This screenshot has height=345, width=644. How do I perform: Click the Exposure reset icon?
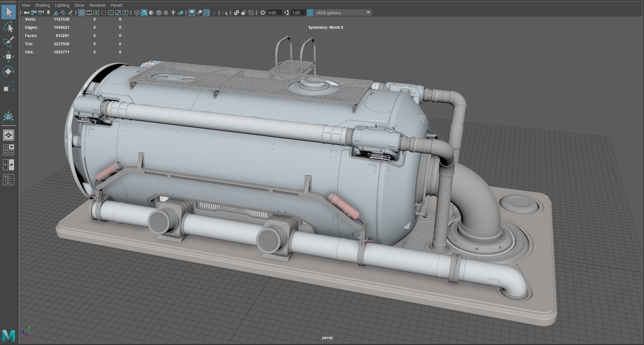point(262,13)
